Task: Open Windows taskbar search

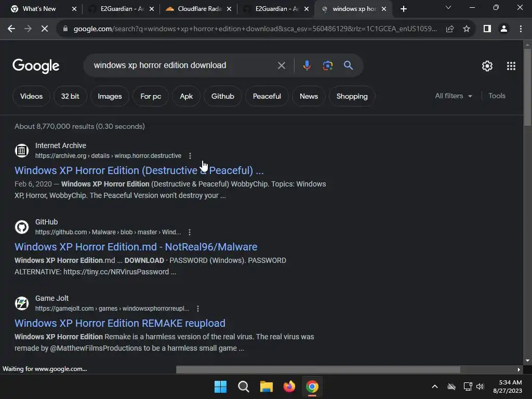Action: coord(243,387)
